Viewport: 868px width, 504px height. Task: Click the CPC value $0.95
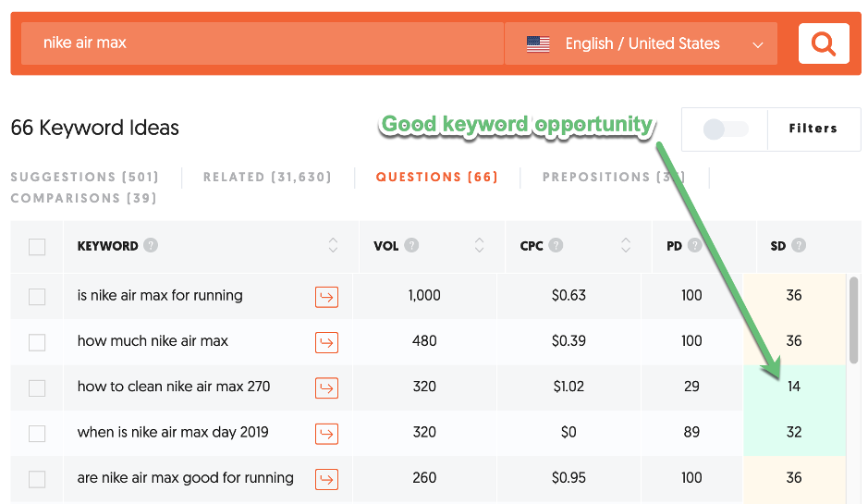(x=568, y=477)
